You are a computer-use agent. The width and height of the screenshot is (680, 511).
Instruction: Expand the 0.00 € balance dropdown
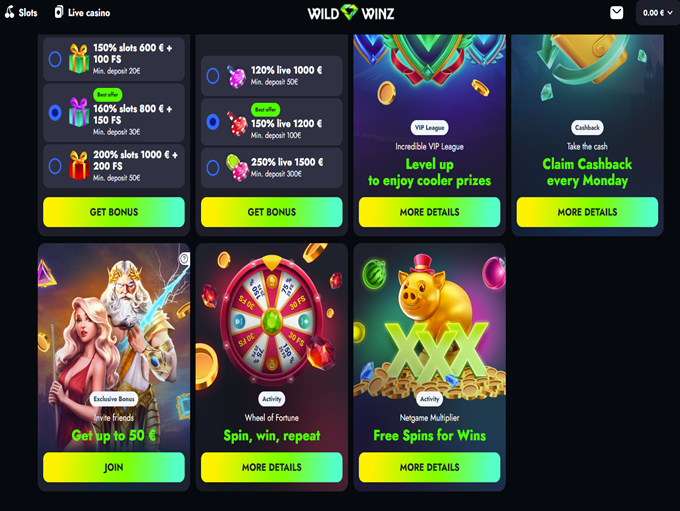click(x=657, y=13)
